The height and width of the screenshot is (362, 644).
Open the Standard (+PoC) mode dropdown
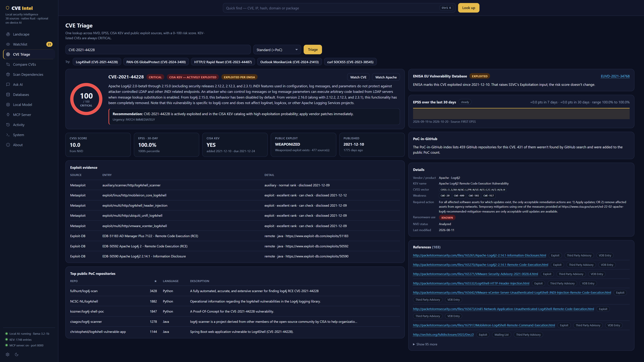point(277,50)
